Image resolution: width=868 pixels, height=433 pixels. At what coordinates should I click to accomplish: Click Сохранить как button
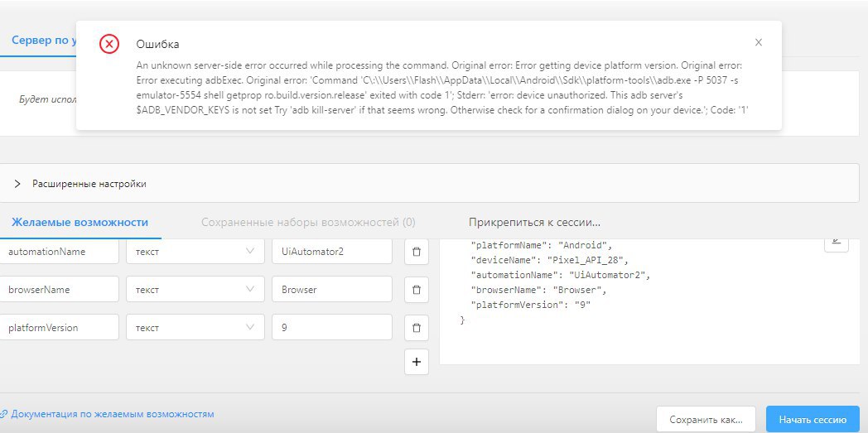click(x=706, y=419)
